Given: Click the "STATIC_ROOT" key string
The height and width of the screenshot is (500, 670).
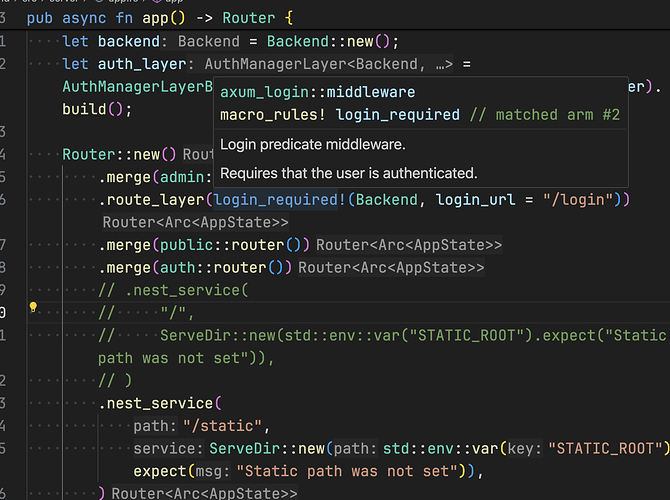Looking at the screenshot, I should [605, 449].
